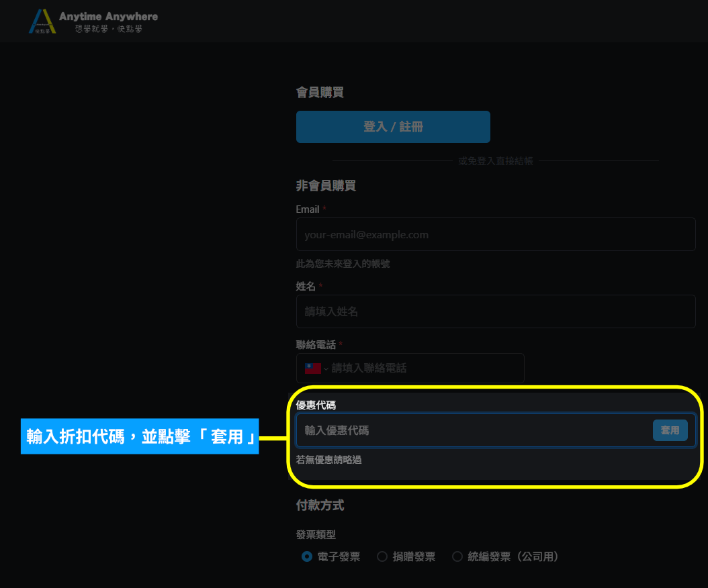Click the 優惠代碼 field label
The width and height of the screenshot is (708, 588).
point(316,405)
